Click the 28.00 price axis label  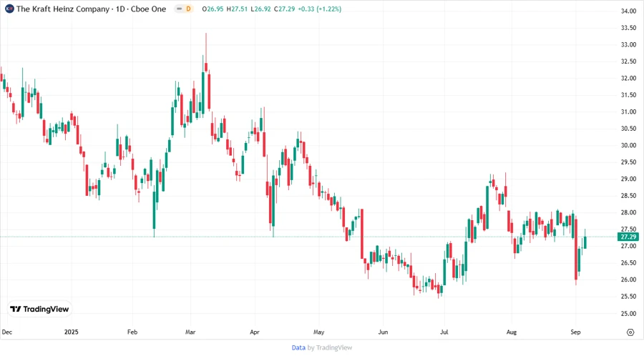[628, 213]
